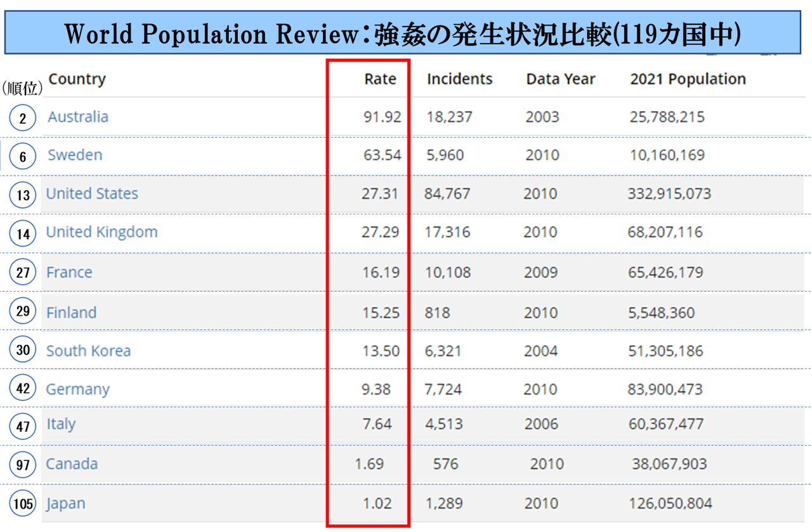Screen dimensions: 812x532
Task: Select the population value 38,067,903
Action: 669,464
